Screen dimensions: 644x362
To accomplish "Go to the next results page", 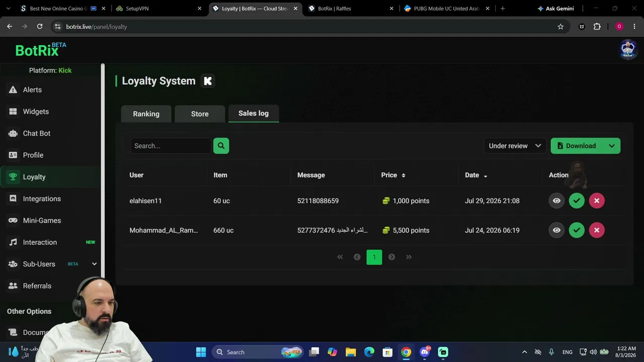I will pyautogui.click(x=391, y=257).
